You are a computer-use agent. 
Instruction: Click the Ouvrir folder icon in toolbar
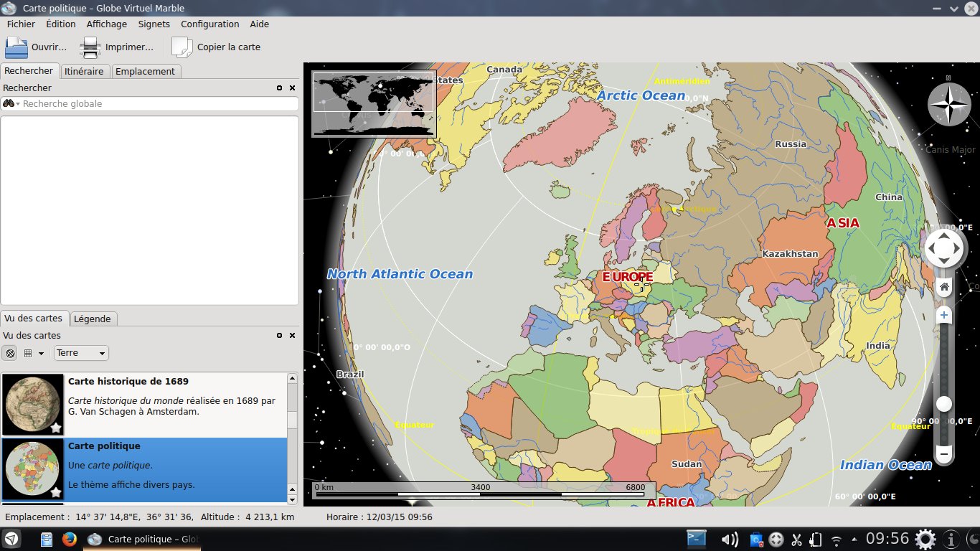17,47
